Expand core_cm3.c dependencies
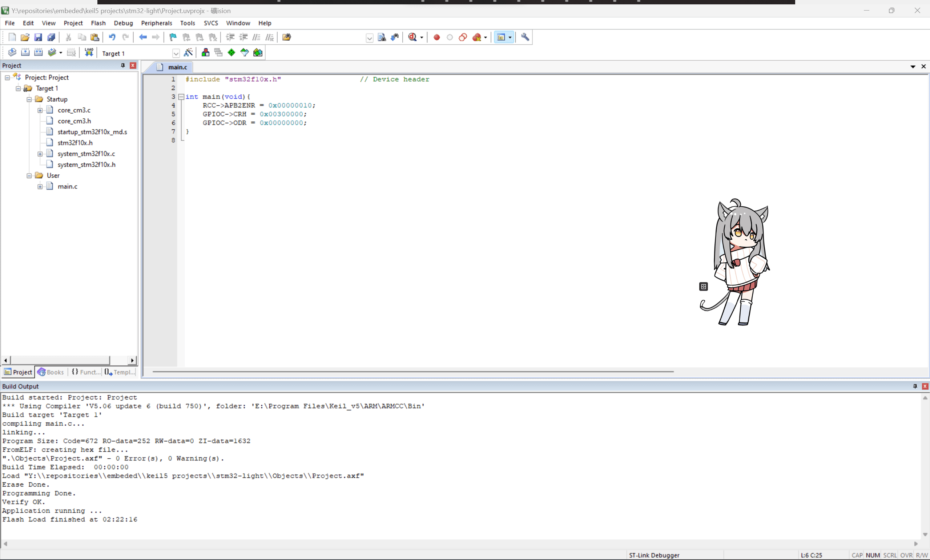The image size is (930, 560). (40, 110)
